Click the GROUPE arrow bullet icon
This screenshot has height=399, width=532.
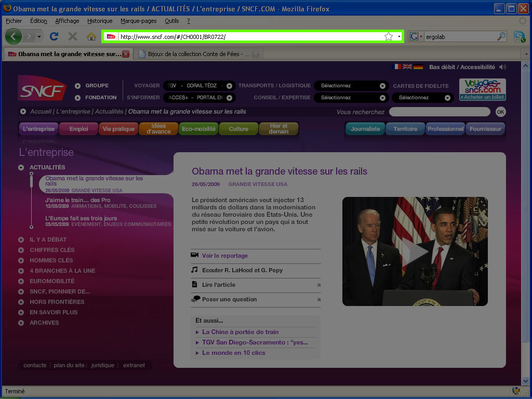click(x=78, y=86)
